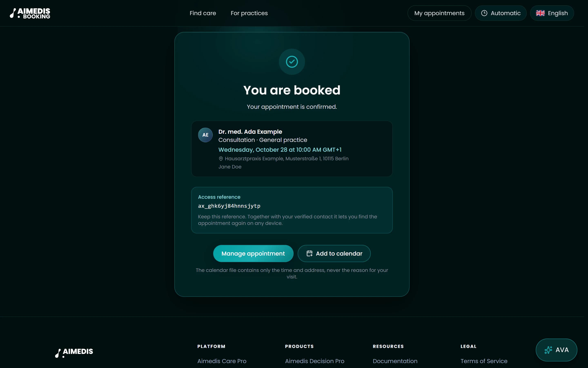Screen dimensions: 588x368
Task: Click the RESOURCES footer heading
Action: 388,346
